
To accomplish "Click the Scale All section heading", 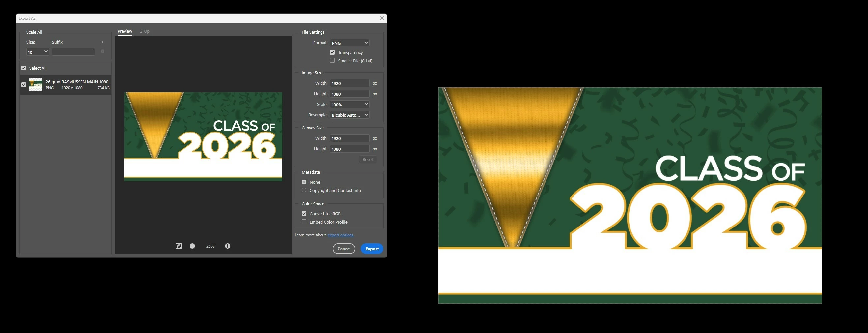I will tap(34, 32).
